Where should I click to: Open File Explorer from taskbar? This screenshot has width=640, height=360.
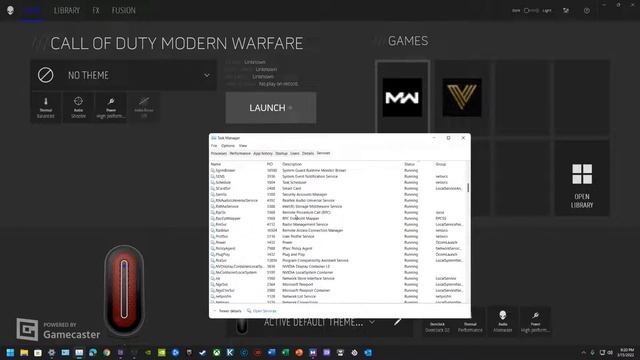[x=24, y=352]
